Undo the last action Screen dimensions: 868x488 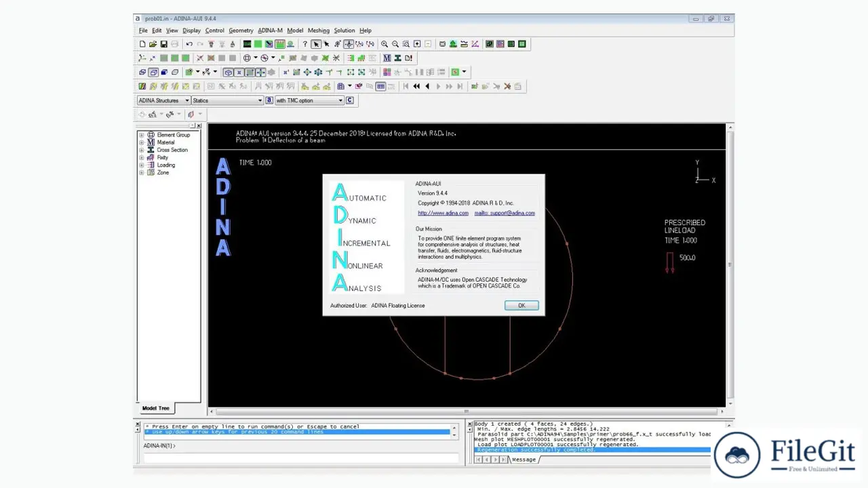(x=189, y=44)
